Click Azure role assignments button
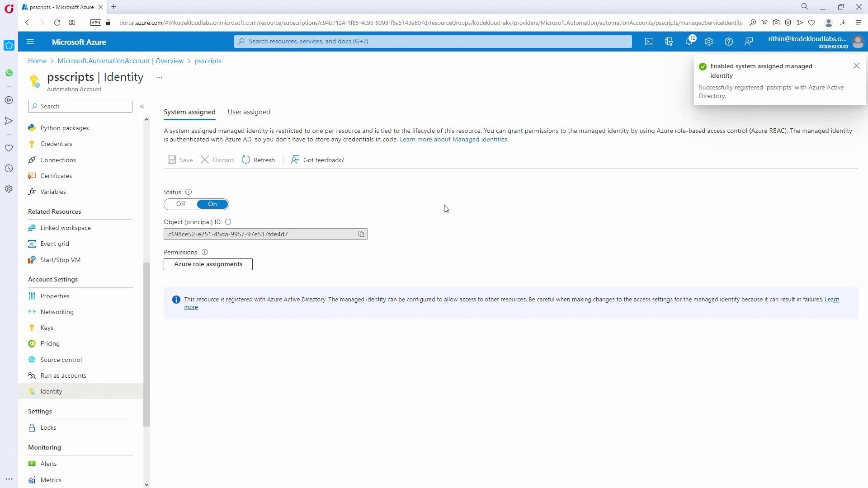Image resolution: width=868 pixels, height=488 pixels. click(x=208, y=264)
